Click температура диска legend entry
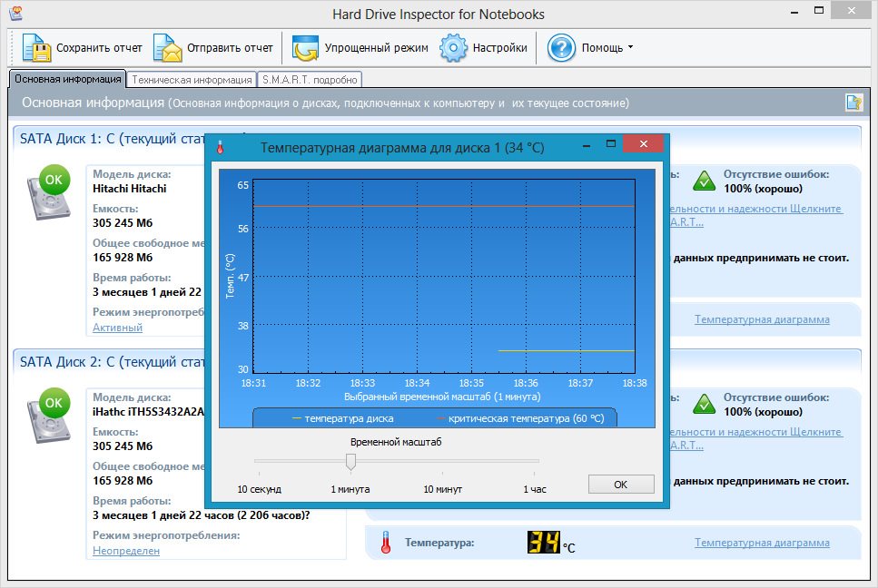The height and width of the screenshot is (588, 878). coord(342,418)
